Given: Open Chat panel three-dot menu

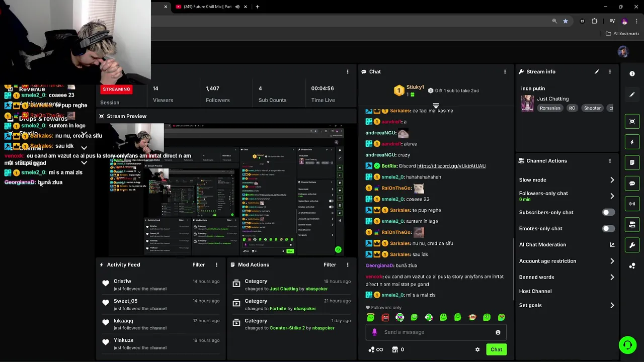Looking at the screenshot, I should 505,71.
